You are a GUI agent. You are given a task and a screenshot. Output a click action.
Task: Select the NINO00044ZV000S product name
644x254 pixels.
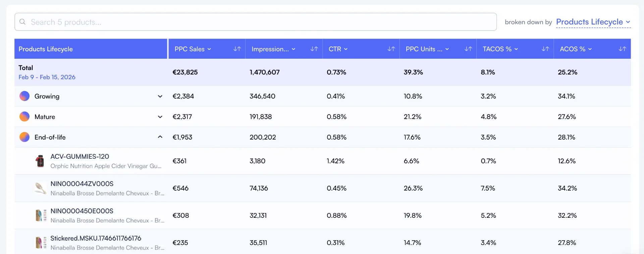(x=82, y=184)
